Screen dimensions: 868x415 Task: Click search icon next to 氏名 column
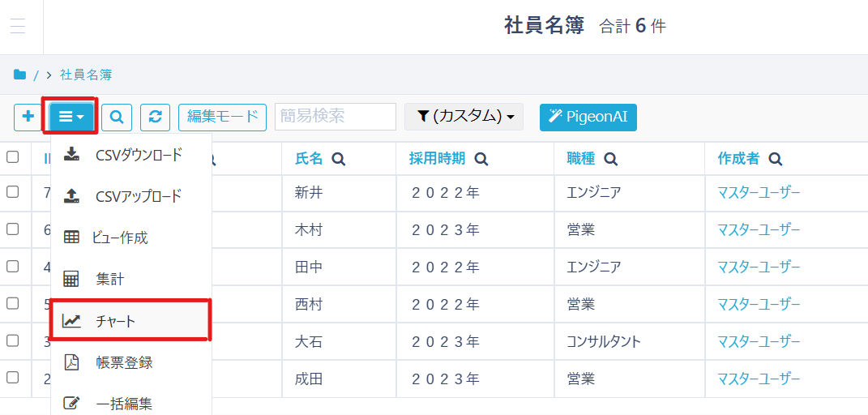pos(339,159)
